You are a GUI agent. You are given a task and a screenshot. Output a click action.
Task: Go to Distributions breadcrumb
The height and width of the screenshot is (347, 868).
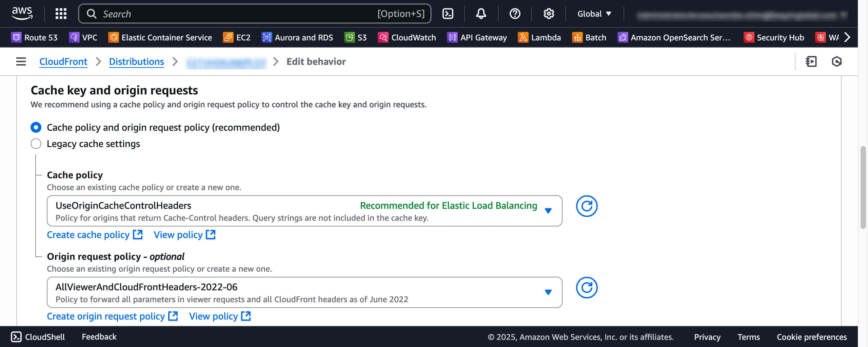click(137, 61)
